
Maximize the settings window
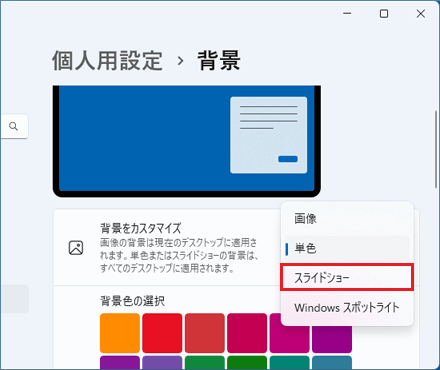pos(384,14)
